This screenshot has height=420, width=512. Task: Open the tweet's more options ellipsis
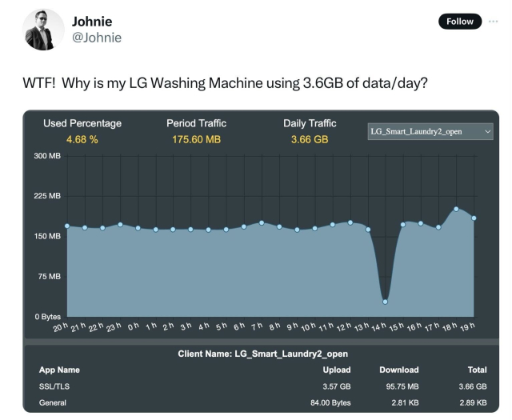(492, 21)
